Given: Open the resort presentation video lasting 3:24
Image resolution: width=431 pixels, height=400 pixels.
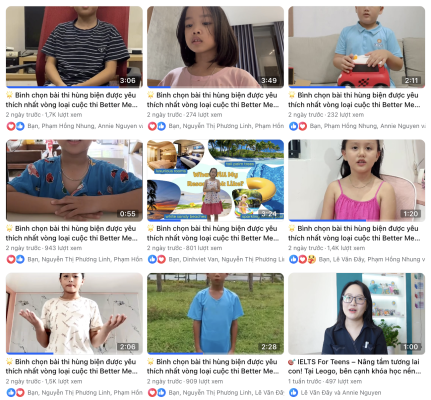Looking at the screenshot, I should pos(215,180).
